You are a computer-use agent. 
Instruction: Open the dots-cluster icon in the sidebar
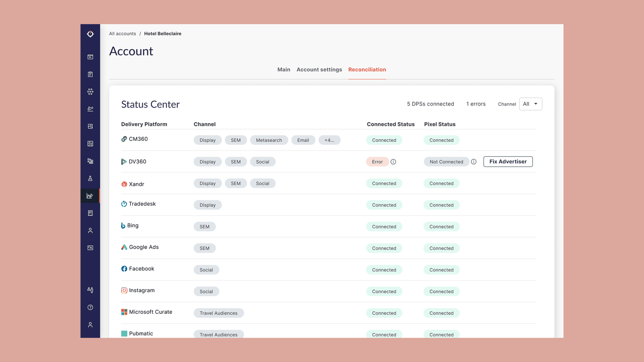[x=90, y=92]
